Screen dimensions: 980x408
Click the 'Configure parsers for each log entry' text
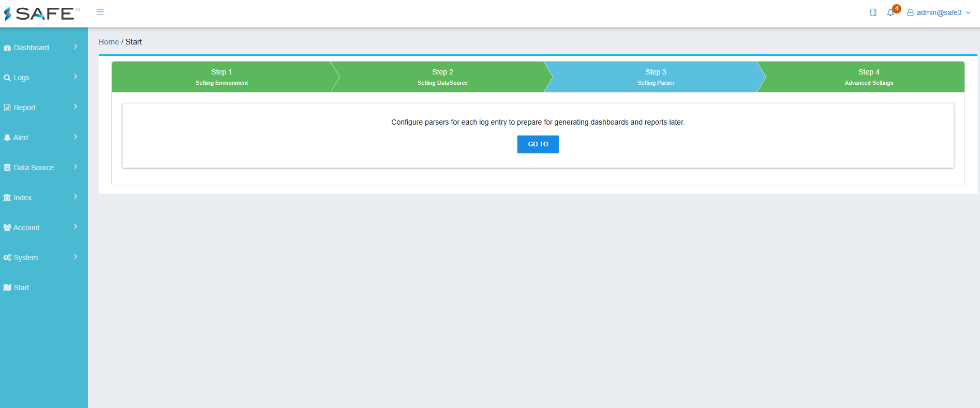pos(538,123)
